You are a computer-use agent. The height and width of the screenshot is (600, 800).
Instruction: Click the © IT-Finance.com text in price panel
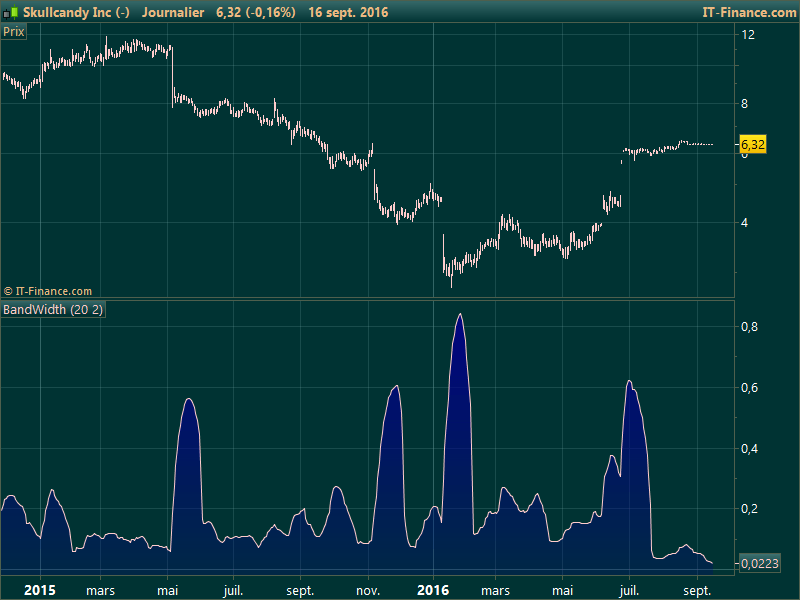point(48,291)
